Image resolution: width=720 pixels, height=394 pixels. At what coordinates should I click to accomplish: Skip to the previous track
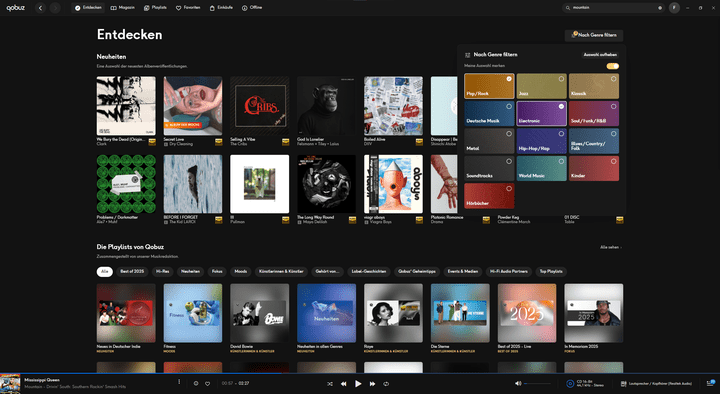point(343,383)
